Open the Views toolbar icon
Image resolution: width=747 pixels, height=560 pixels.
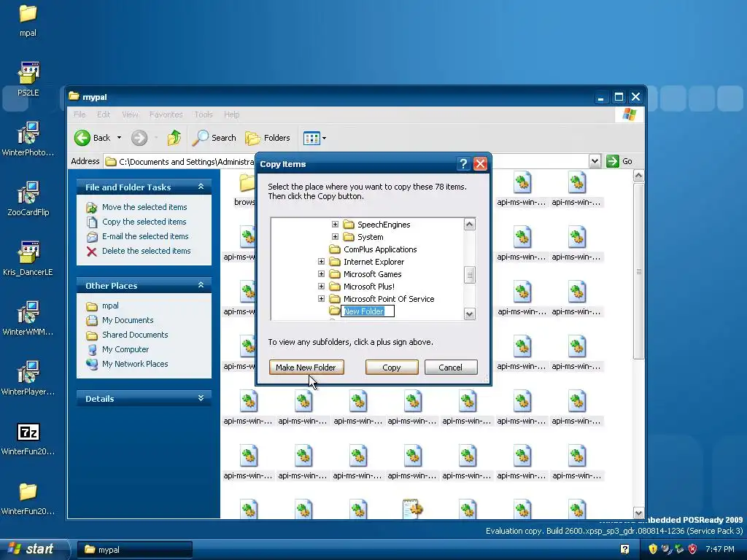pos(311,138)
